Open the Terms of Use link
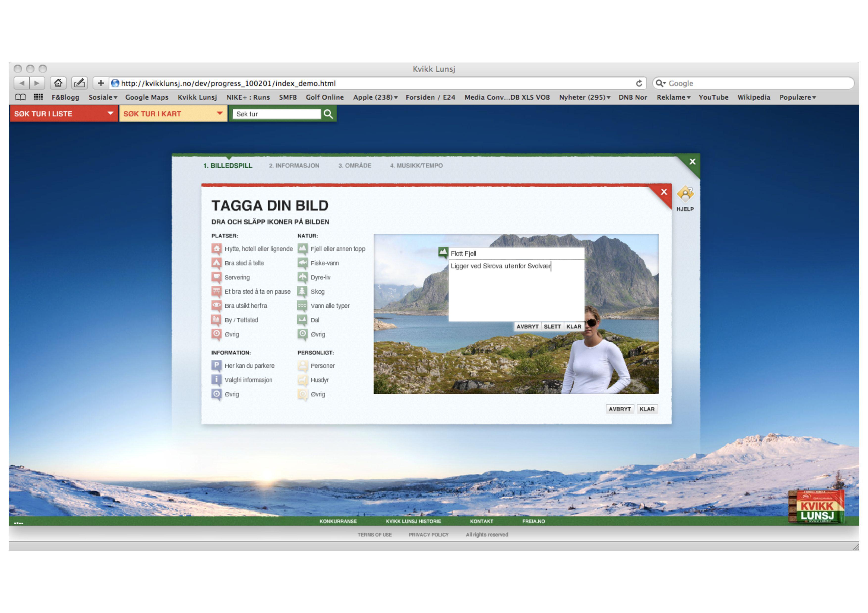The image size is (868, 613). tap(375, 535)
